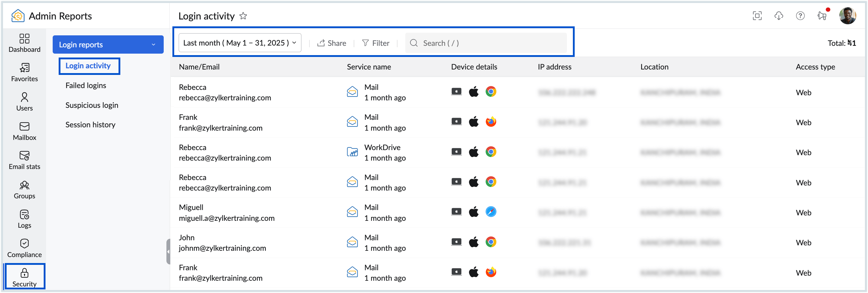
Task: Open the Compliance section
Action: pyautogui.click(x=24, y=248)
